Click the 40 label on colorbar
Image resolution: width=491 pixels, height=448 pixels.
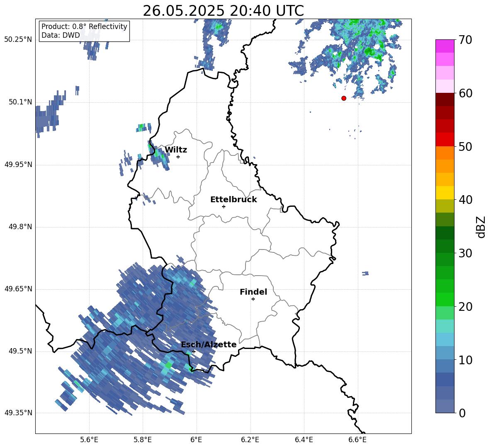pos(465,200)
